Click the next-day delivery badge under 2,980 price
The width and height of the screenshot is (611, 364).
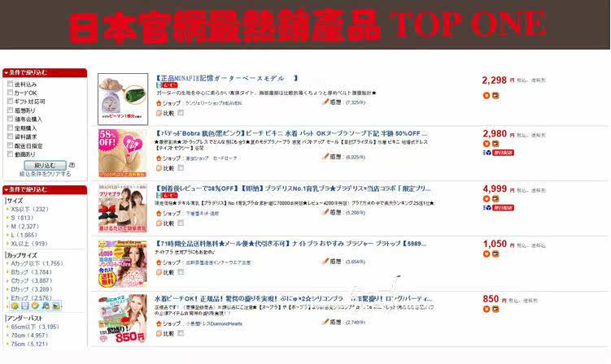(503, 153)
